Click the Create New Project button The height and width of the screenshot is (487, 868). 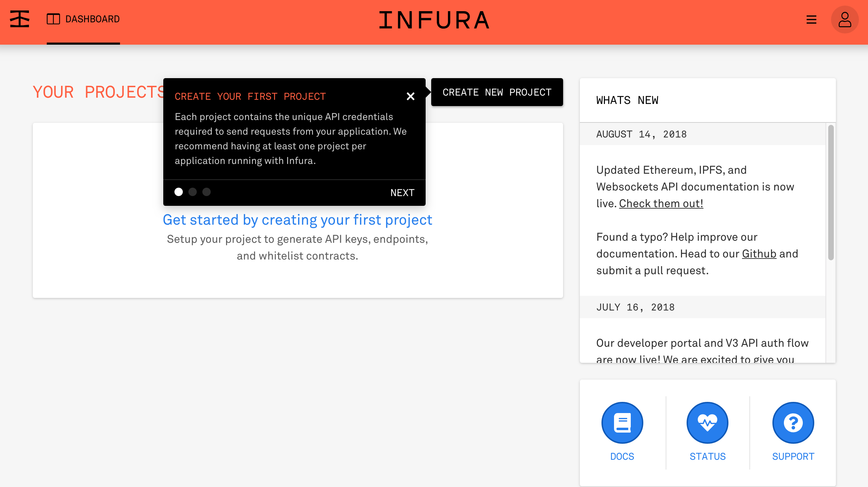[x=497, y=92]
